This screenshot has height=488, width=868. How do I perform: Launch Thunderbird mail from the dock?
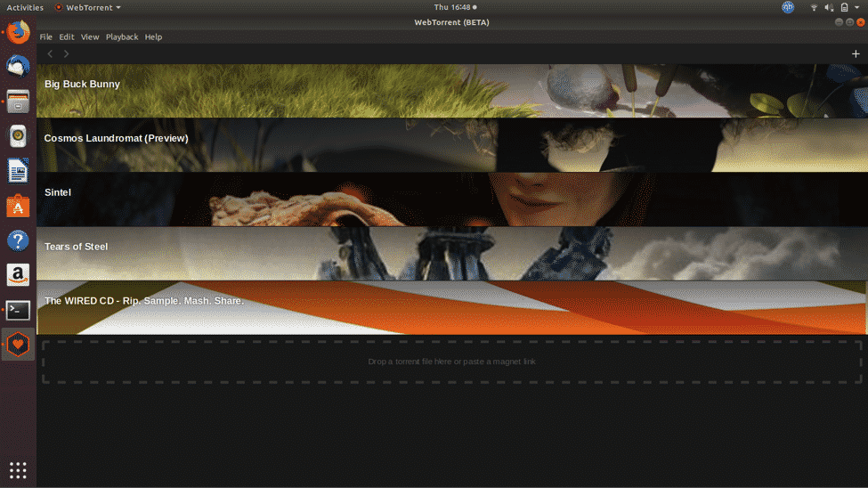(x=19, y=67)
